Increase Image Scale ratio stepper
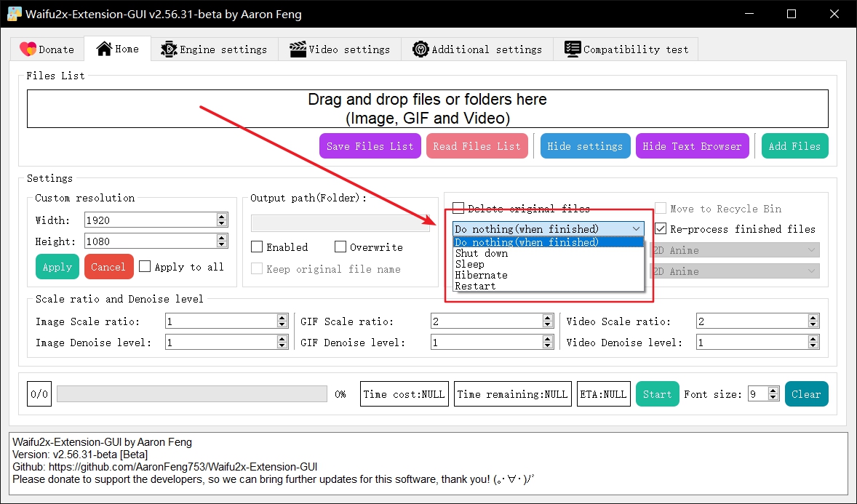This screenshot has height=504, width=857. (282, 318)
